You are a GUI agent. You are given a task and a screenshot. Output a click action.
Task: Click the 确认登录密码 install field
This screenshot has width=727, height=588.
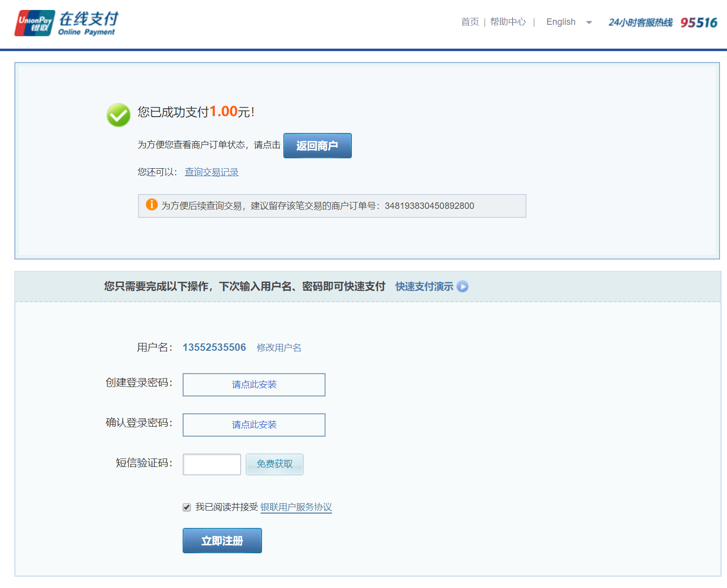[254, 425]
